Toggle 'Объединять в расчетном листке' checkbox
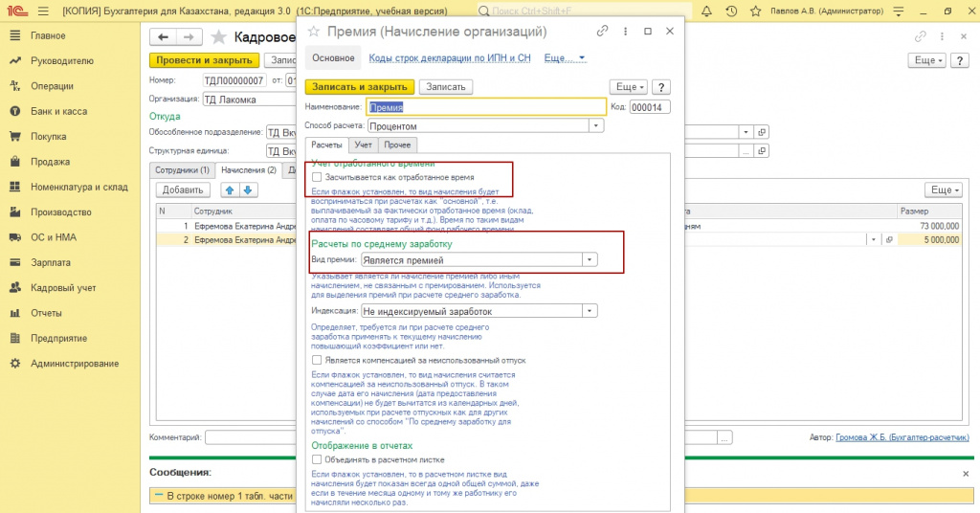 317,459
